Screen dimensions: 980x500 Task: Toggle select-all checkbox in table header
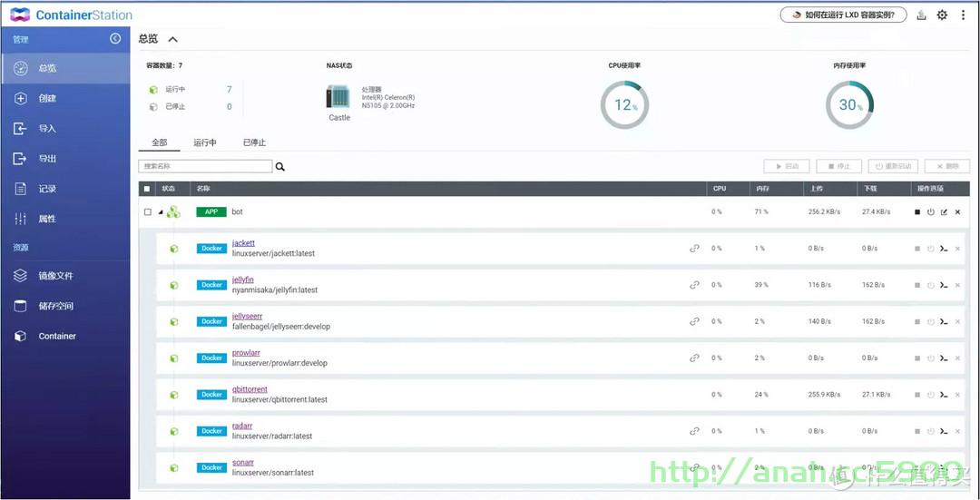point(147,189)
